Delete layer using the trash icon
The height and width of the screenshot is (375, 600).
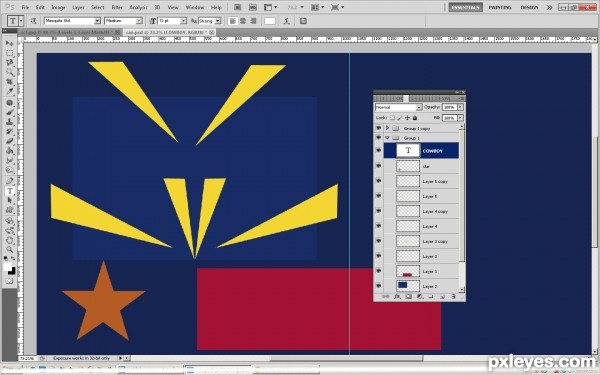(x=453, y=297)
